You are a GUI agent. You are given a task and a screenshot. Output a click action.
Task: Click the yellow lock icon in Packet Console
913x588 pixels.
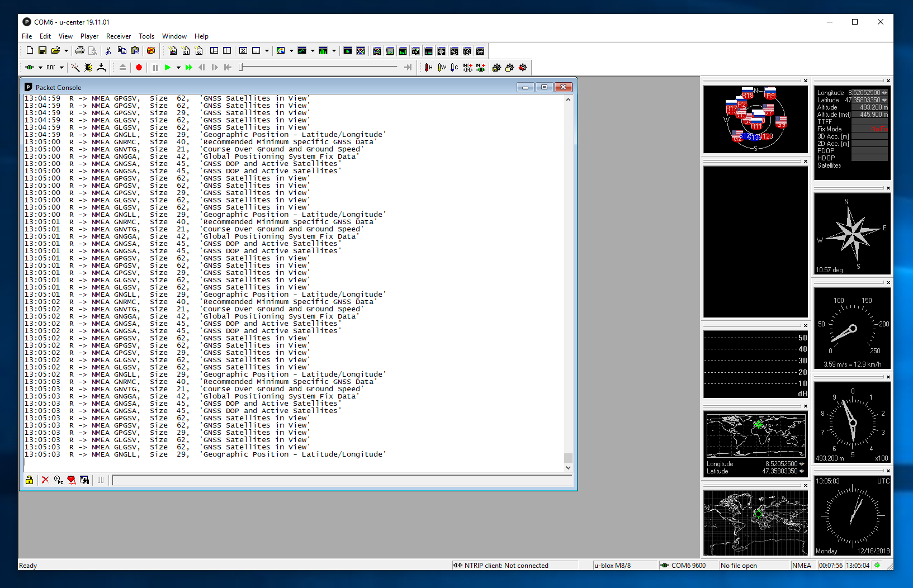tap(29, 480)
